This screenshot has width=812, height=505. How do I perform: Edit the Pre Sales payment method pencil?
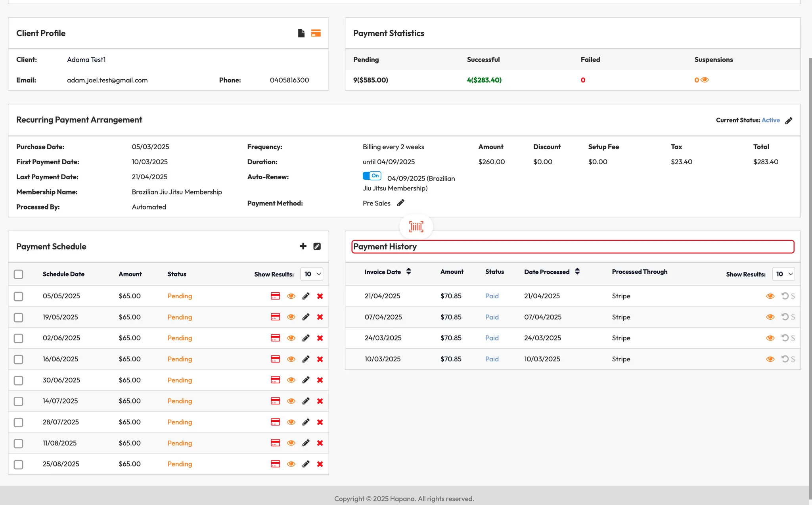click(401, 203)
